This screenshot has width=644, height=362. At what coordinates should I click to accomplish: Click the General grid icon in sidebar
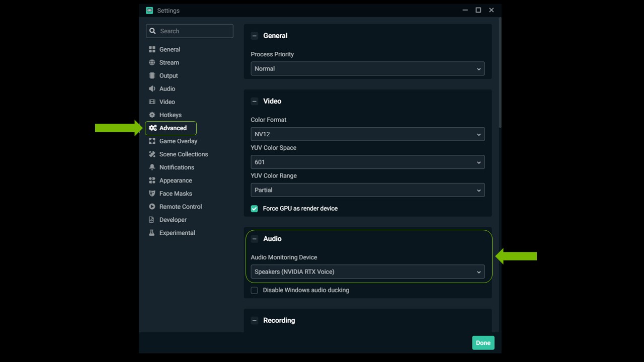152,49
